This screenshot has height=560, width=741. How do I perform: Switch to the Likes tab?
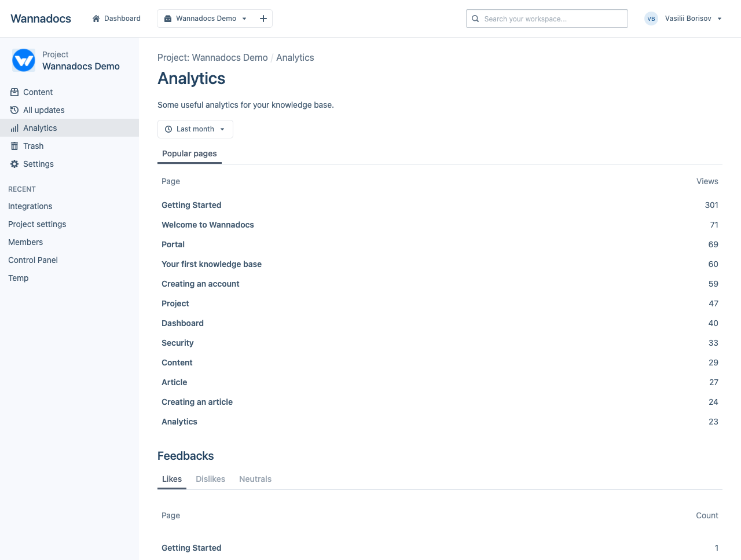coord(172,479)
